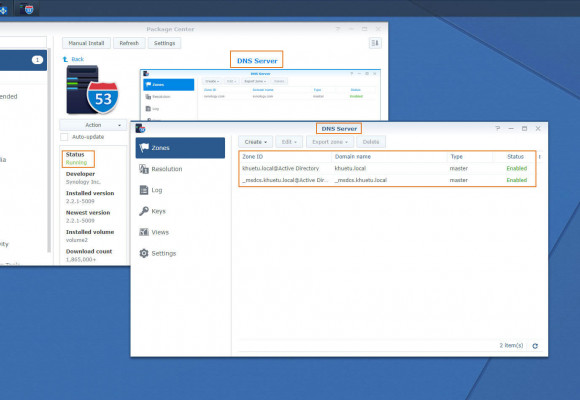Click the DNS Server app icon in its title bar
This screenshot has height=400, width=580.
pyautogui.click(x=140, y=128)
